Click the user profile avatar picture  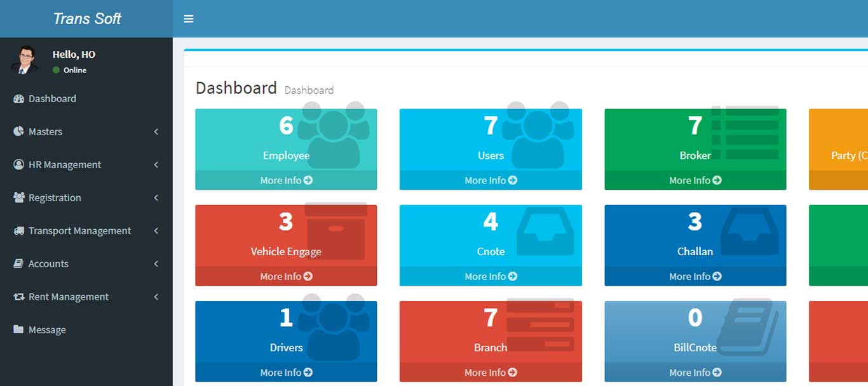point(25,61)
